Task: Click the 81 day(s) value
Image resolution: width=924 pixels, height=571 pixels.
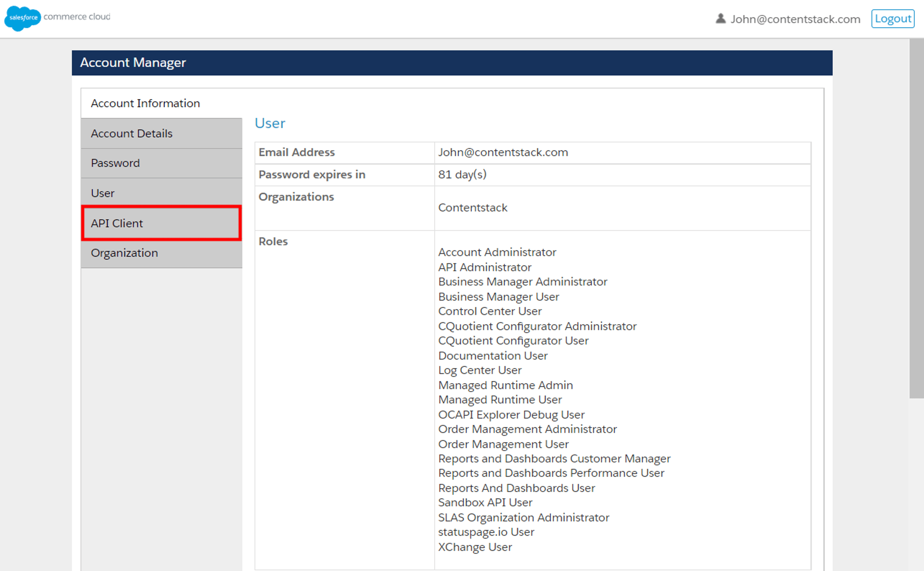Action: (x=462, y=175)
